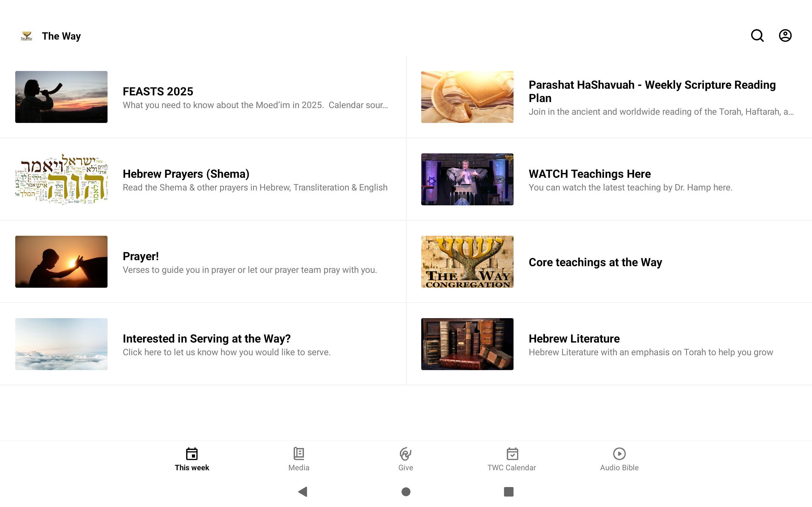The image size is (812, 507).
Task: Open Core teachings at the Way
Action: (595, 262)
